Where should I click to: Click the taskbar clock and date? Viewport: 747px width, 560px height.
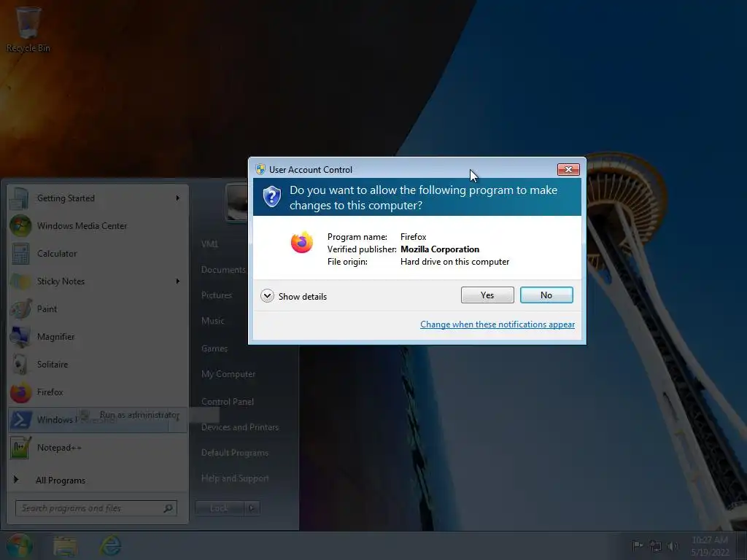coord(710,545)
